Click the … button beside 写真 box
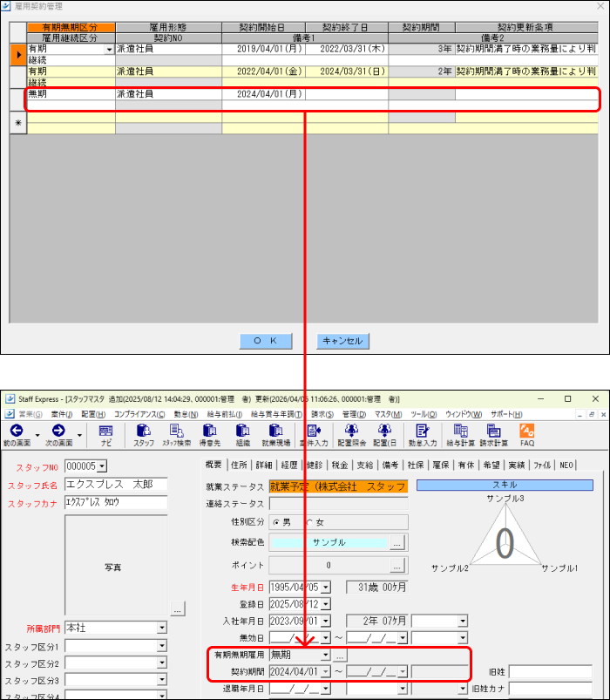Image resolution: width=610 pixels, height=700 pixels. click(178, 608)
